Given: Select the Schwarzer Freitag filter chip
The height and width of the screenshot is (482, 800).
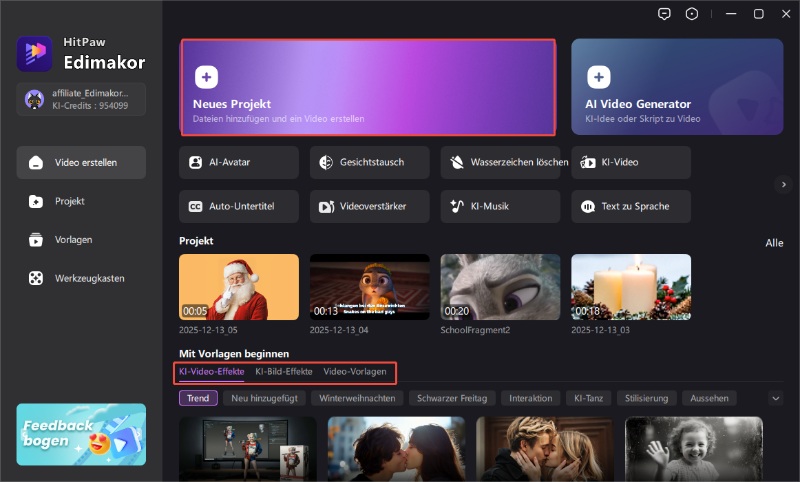Looking at the screenshot, I should [x=452, y=398].
